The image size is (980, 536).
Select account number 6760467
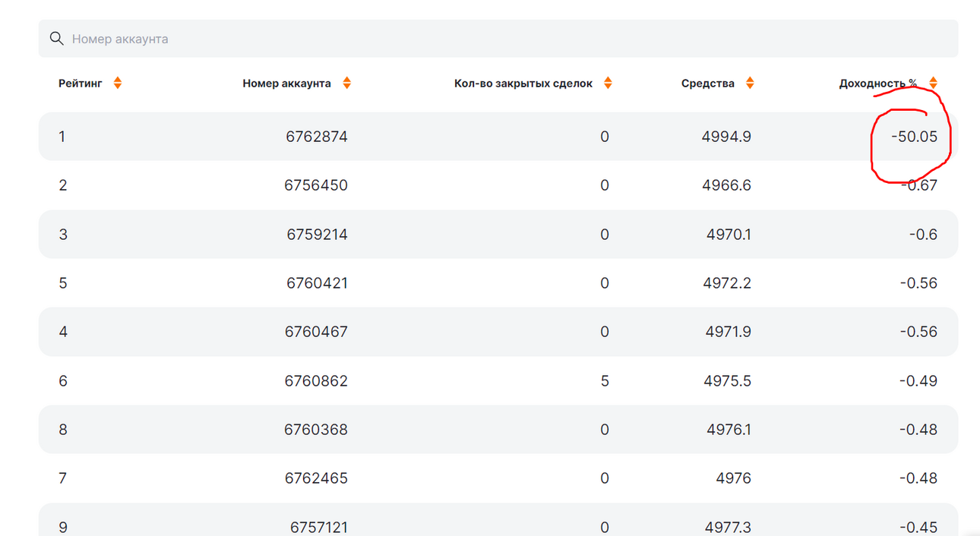tap(317, 332)
